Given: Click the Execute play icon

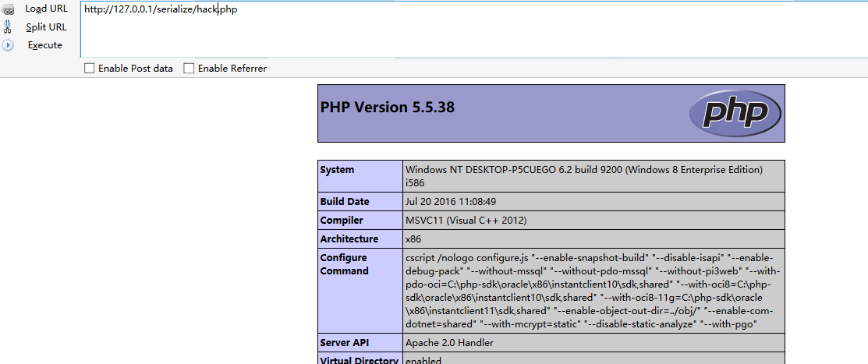Looking at the screenshot, I should (8, 45).
